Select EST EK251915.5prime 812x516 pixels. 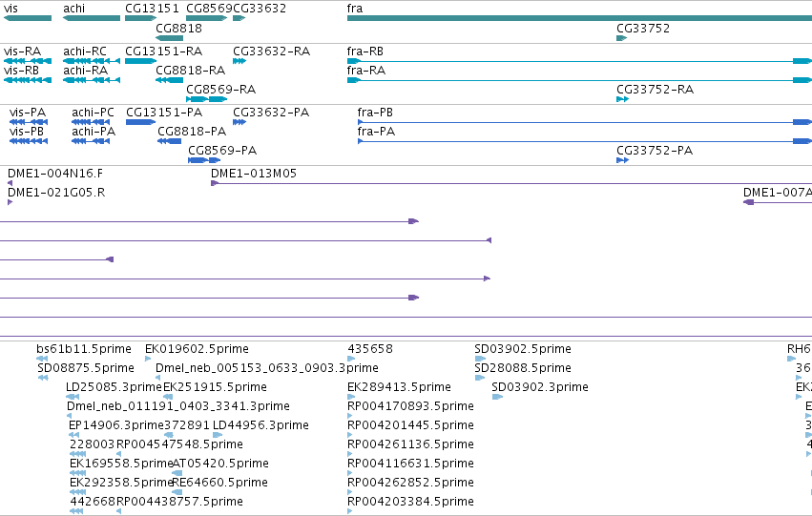tap(168, 397)
